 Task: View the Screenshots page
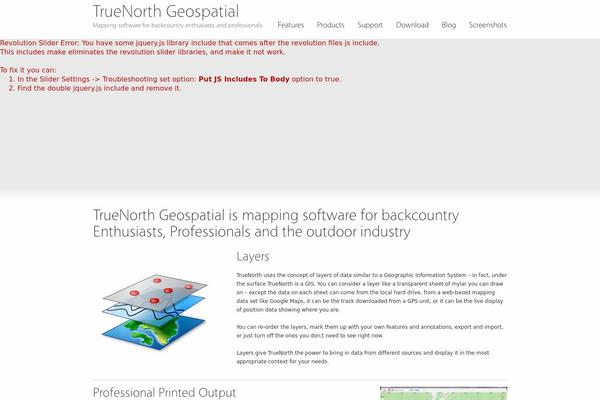coord(488,25)
